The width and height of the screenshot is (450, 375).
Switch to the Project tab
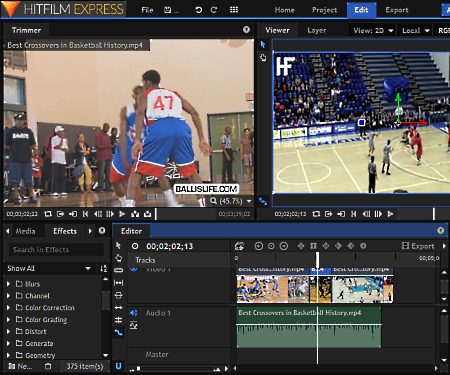pos(324,10)
